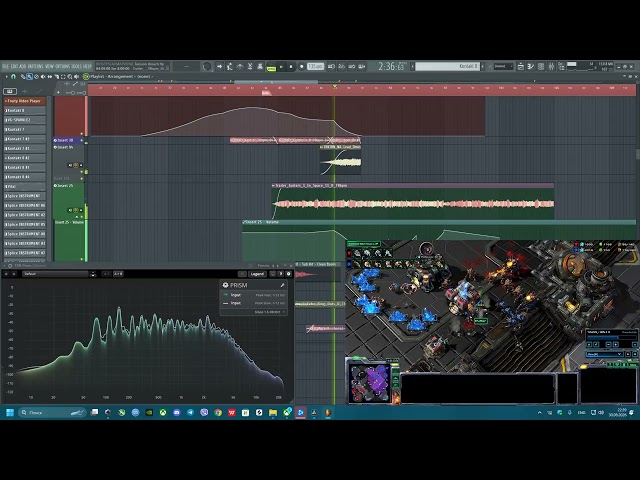This screenshot has height=480, width=640.
Task: Click the StarCraft minimap in game window
Action: point(370,383)
